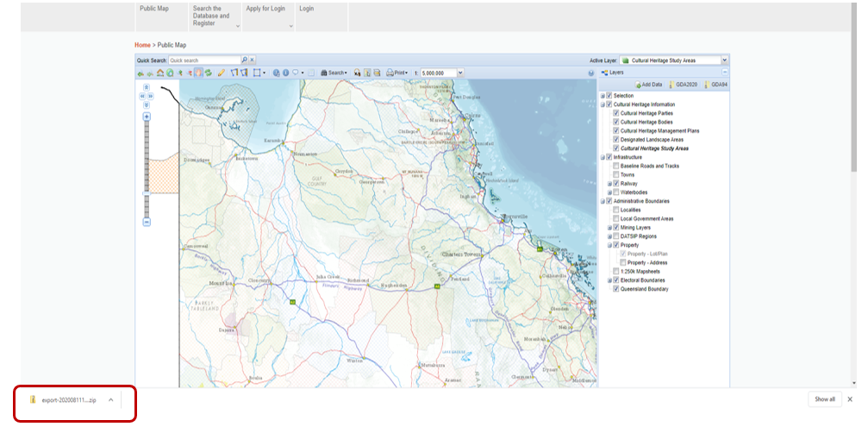
Task: Click the forward (next extent) green arrow icon
Action: [150, 72]
